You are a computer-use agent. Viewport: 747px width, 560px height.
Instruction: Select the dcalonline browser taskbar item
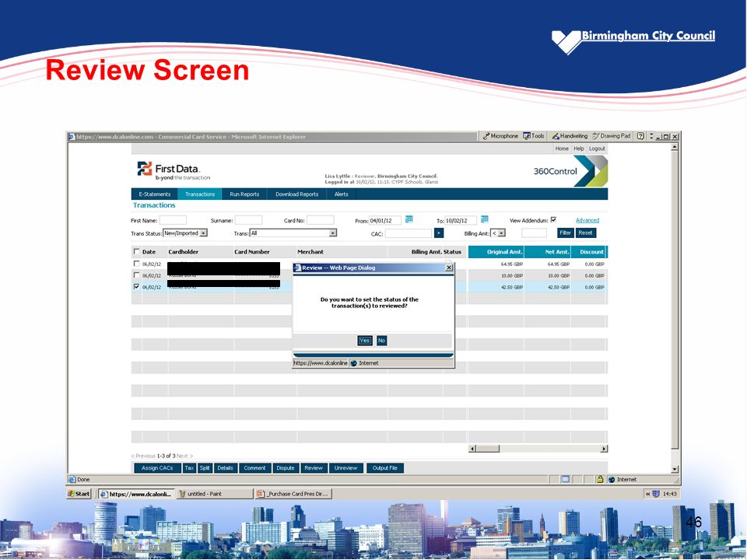pos(137,494)
